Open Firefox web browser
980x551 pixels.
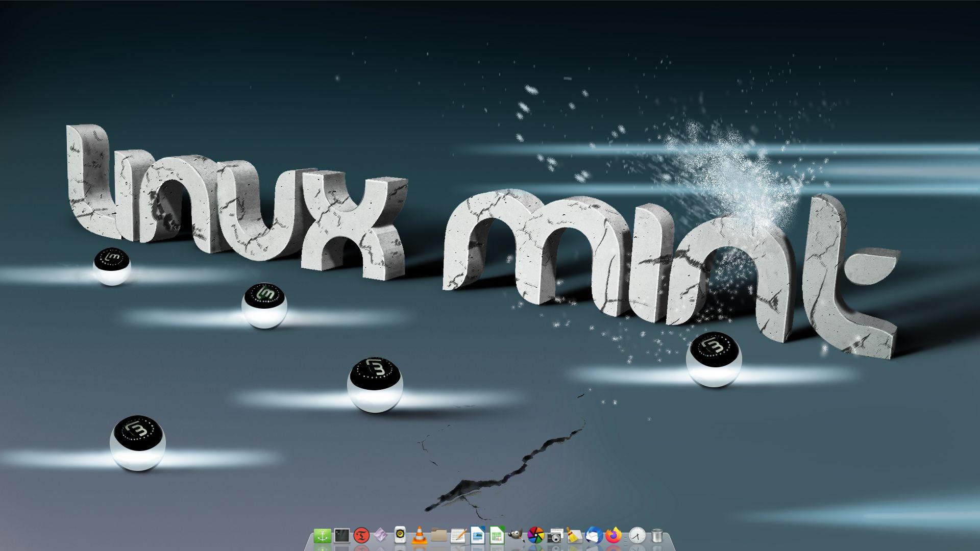click(613, 536)
